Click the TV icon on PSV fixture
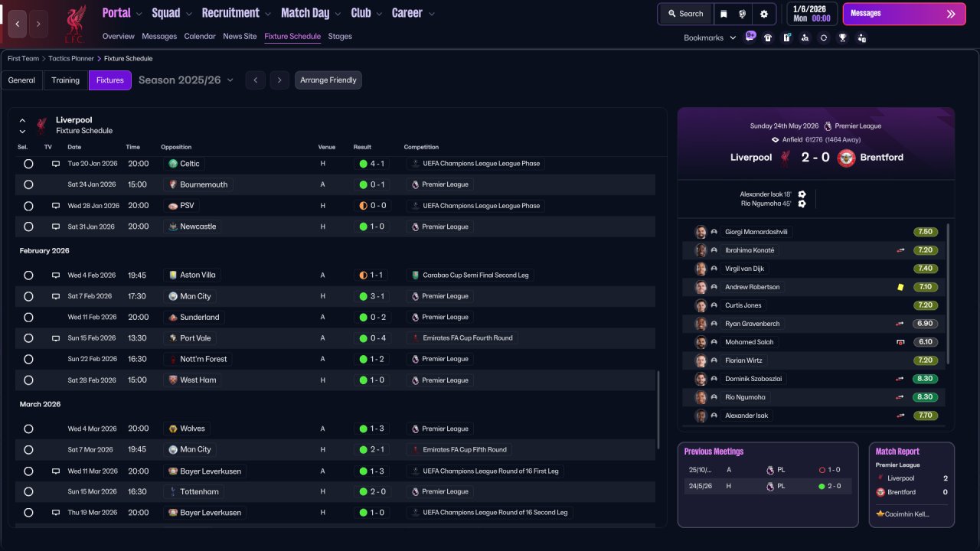 56,206
